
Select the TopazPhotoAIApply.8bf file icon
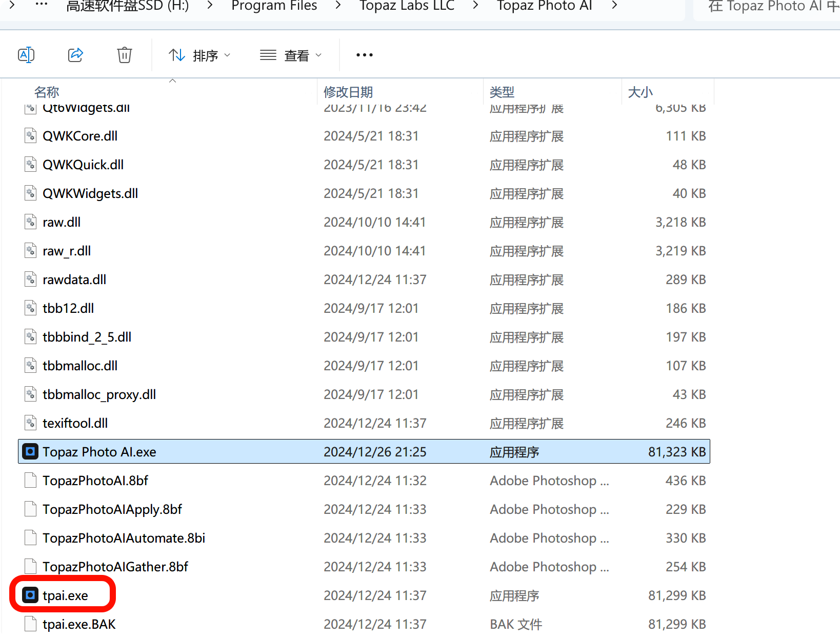[31, 509]
